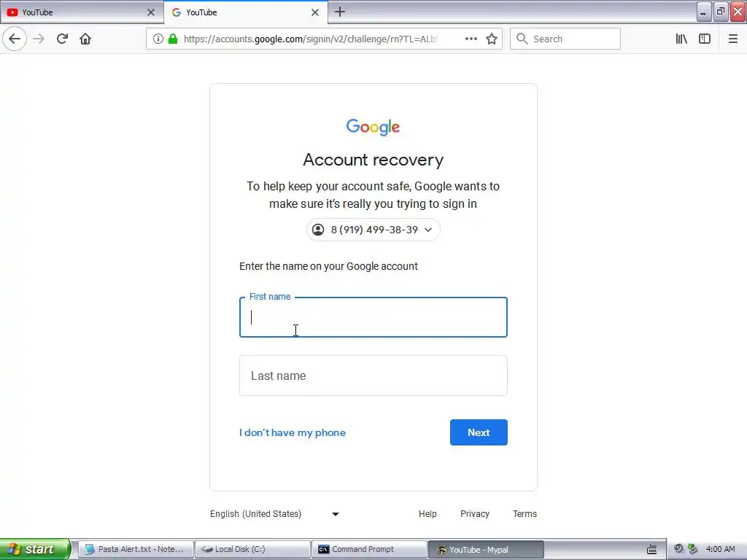
Task: Click the blue Next button
Action: (x=479, y=432)
